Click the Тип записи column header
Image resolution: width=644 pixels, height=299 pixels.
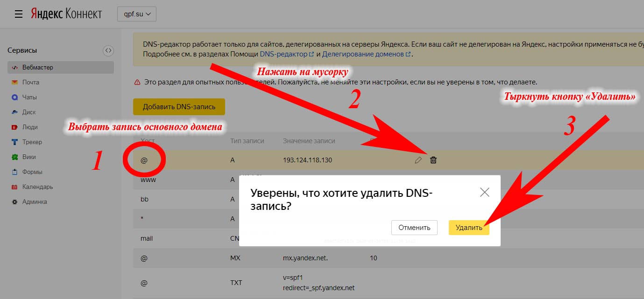[247, 141]
